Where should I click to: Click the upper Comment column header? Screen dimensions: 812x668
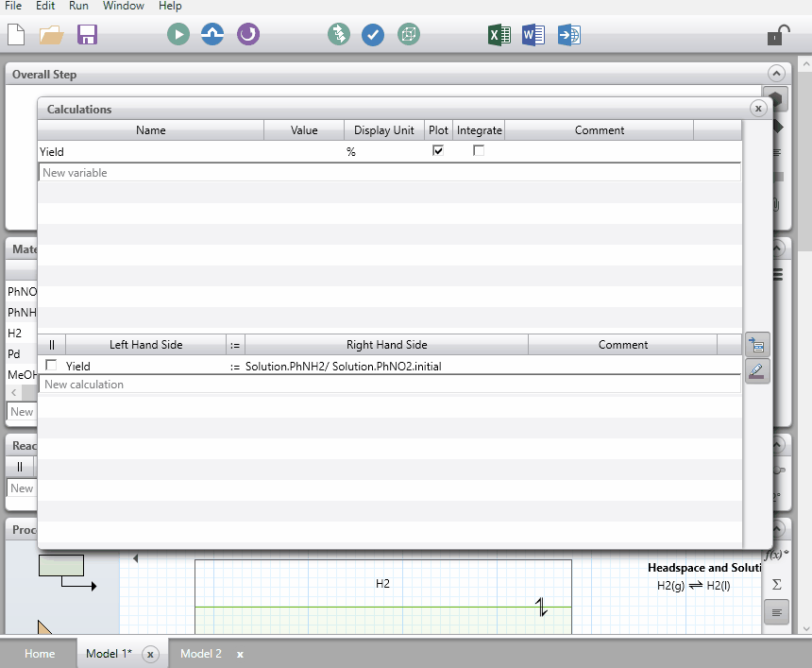[x=600, y=130]
